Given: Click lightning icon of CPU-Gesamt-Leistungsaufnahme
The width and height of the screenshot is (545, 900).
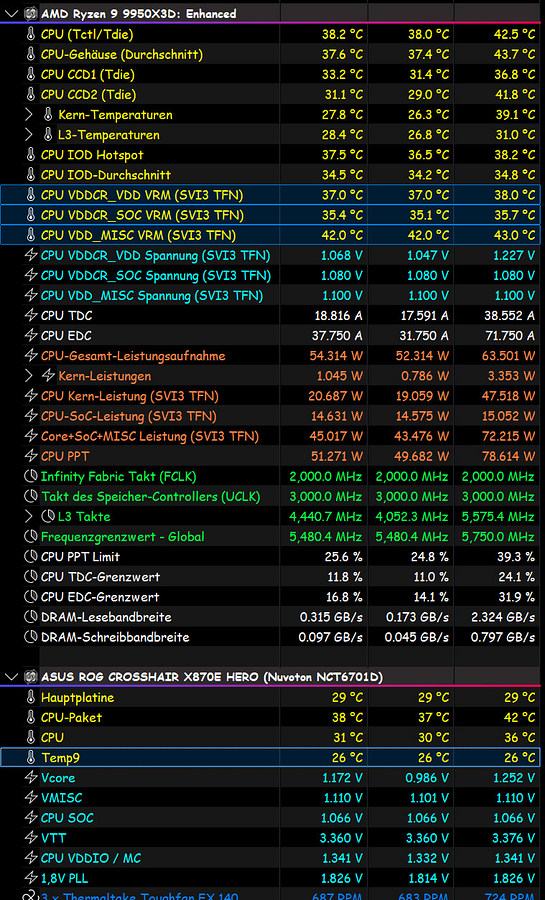Looking at the screenshot, I should click(x=31, y=356).
